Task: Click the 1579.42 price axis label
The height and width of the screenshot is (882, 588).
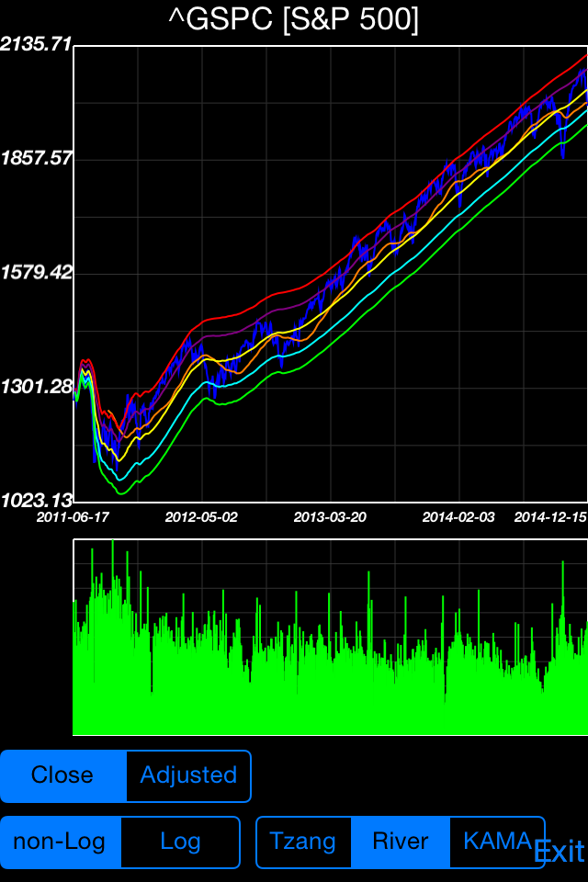Action: (x=37, y=272)
